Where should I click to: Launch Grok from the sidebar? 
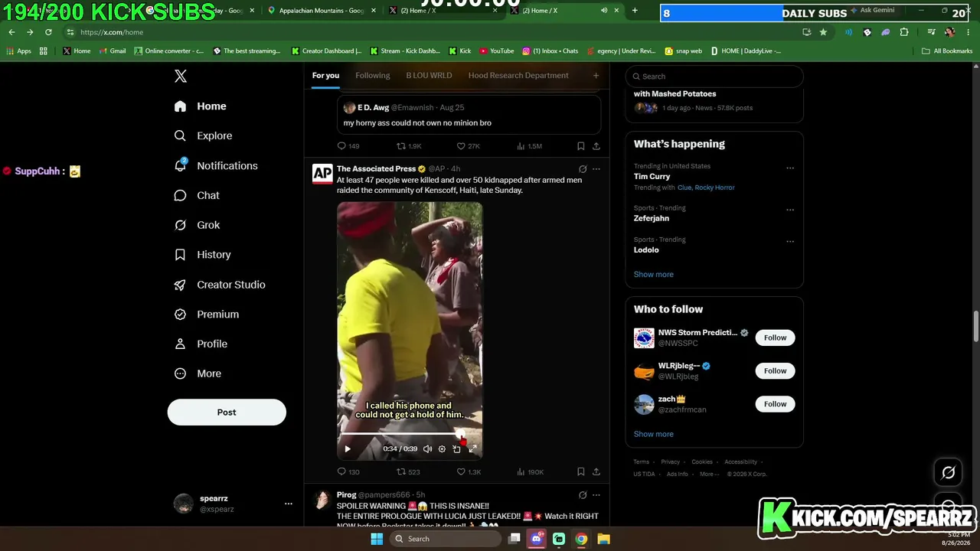point(197,225)
